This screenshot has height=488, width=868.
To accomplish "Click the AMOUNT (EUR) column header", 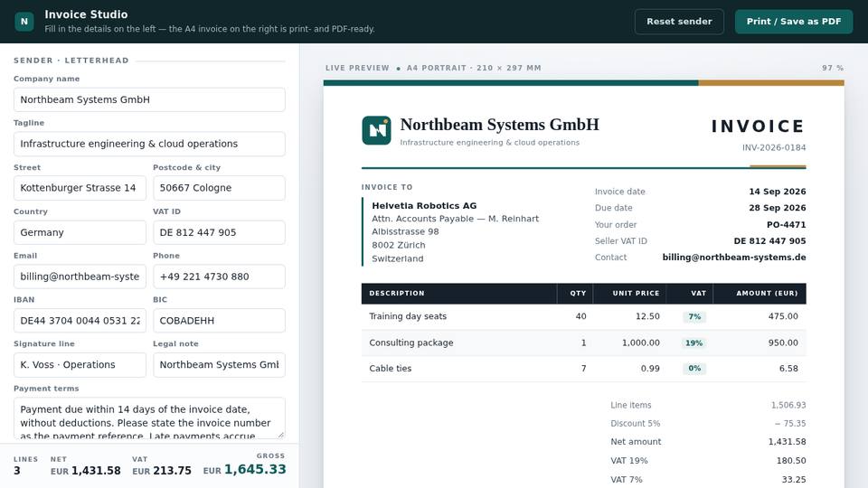I will point(767,293).
